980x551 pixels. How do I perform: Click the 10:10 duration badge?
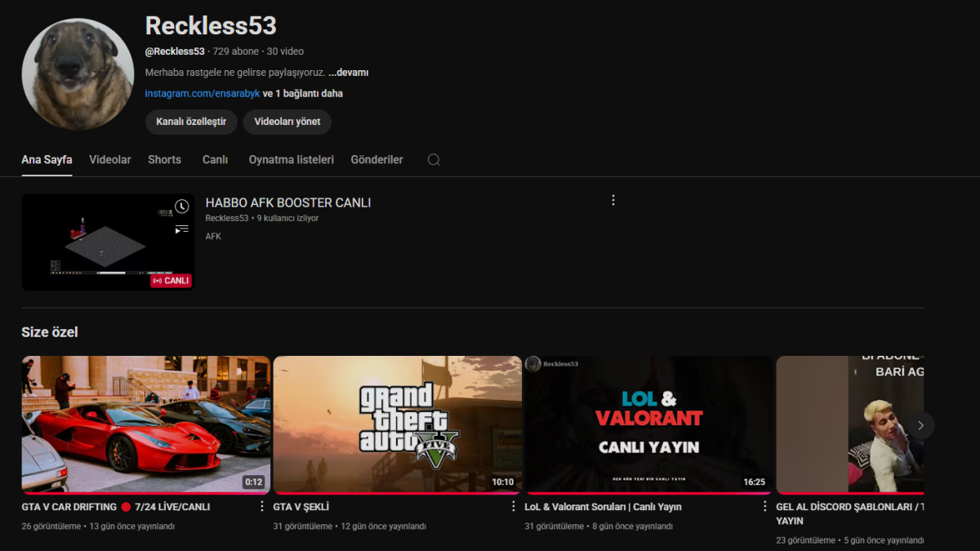click(x=503, y=482)
